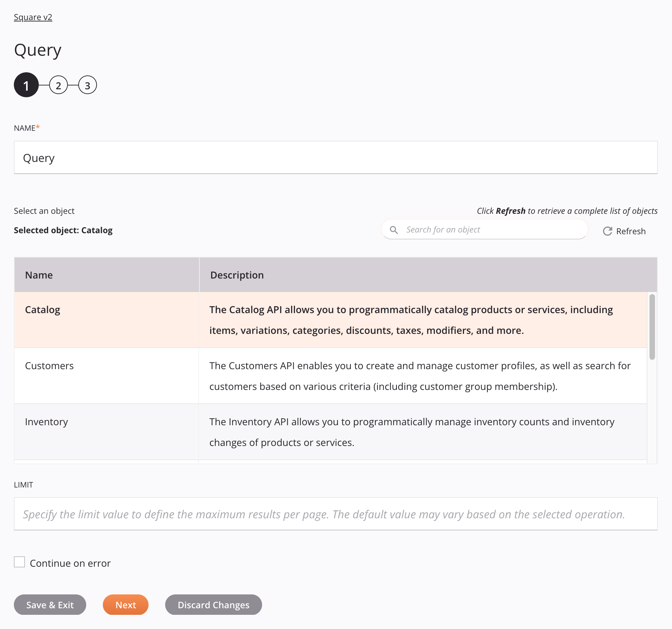This screenshot has height=629, width=672.
Task: Click the Next button to proceed
Action: click(125, 605)
